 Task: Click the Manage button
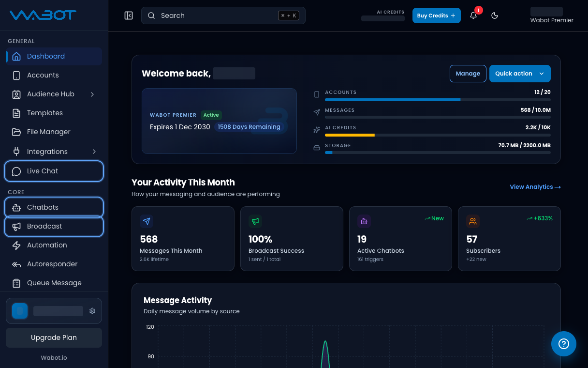pos(468,74)
